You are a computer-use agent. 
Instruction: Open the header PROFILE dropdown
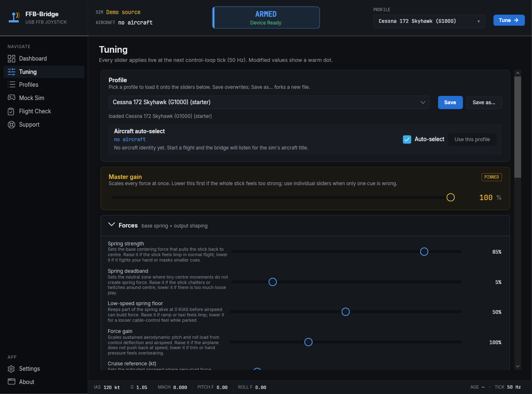(429, 21)
